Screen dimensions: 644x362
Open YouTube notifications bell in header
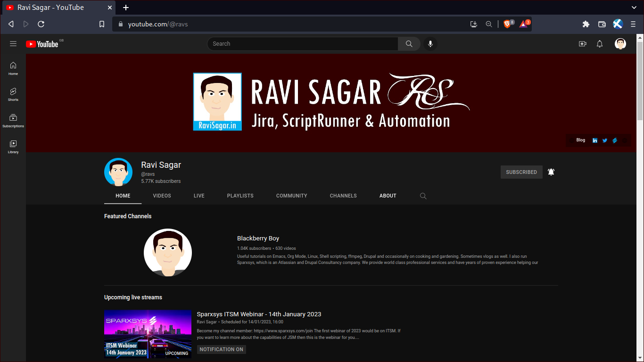tap(600, 44)
